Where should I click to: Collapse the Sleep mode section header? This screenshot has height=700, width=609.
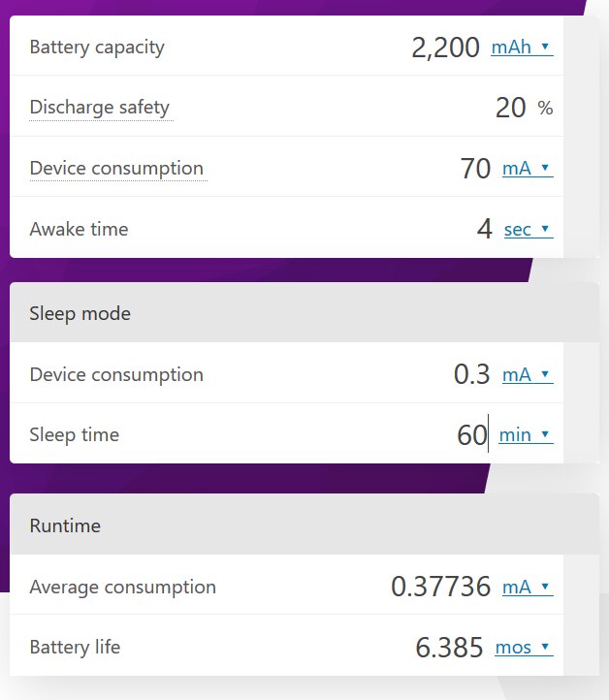(80, 313)
